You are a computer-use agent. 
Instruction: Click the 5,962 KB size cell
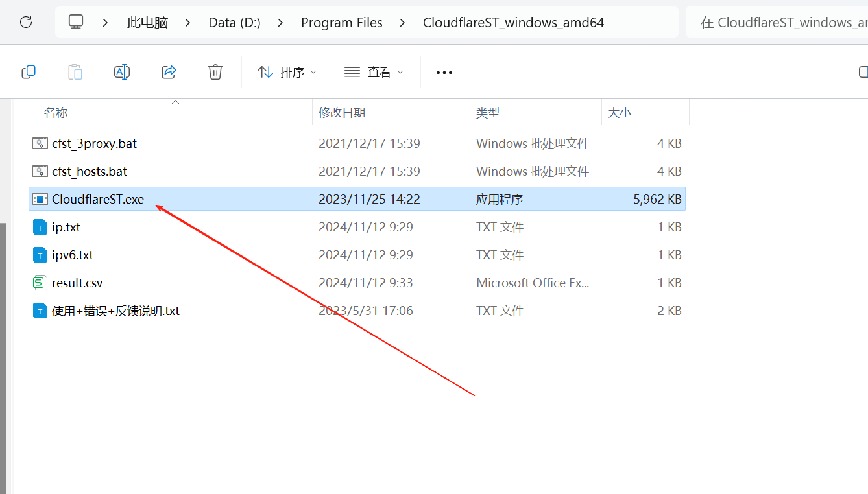657,199
